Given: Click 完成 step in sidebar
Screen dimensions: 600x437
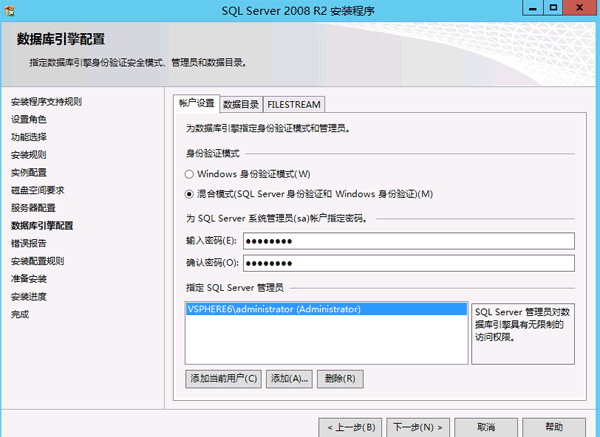Looking at the screenshot, I should coord(20,315).
